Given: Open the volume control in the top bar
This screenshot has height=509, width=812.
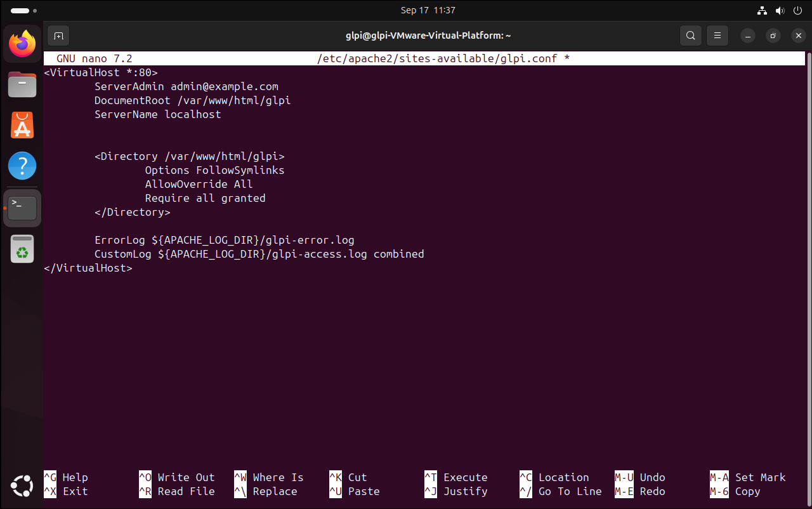Looking at the screenshot, I should click(x=780, y=10).
